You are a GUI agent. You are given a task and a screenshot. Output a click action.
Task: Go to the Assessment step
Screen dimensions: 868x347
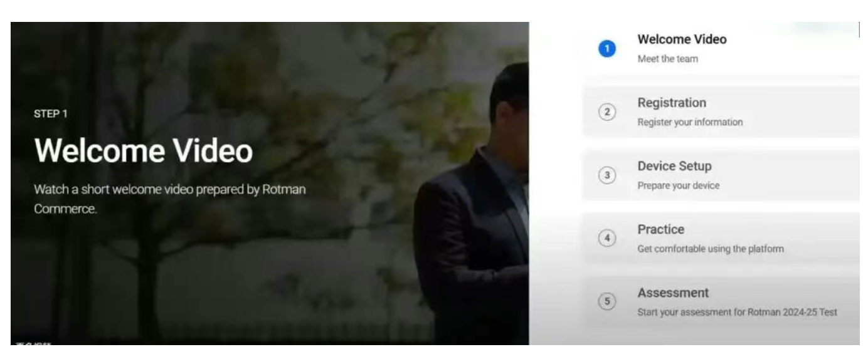tap(721, 301)
